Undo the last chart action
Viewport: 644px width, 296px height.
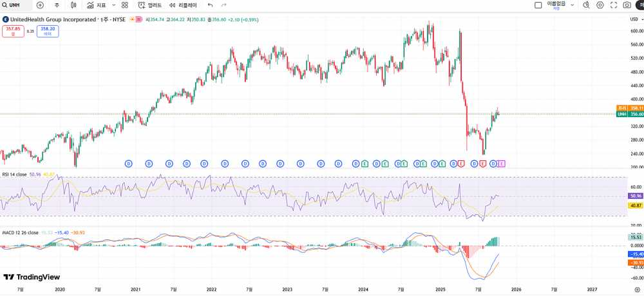click(211, 5)
